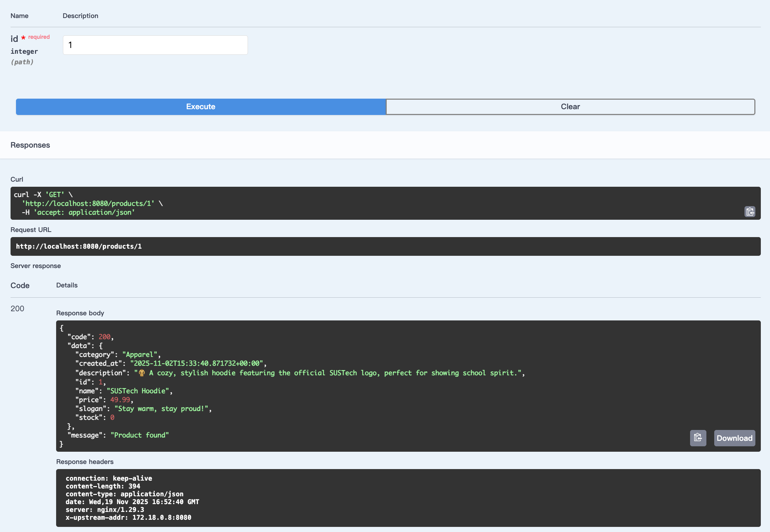
Task: Click the Description column header
Action: tap(80, 16)
